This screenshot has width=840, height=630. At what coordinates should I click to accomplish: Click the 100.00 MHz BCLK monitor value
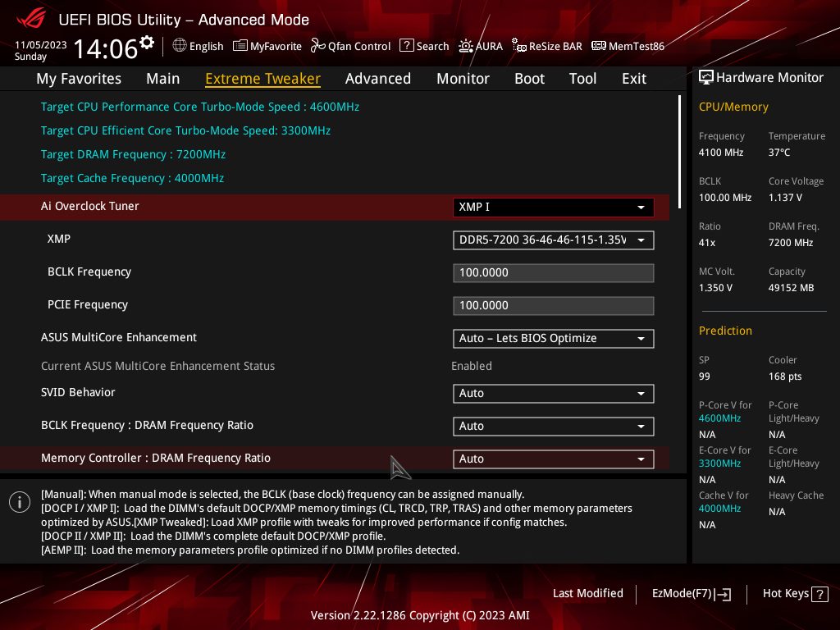(725, 198)
